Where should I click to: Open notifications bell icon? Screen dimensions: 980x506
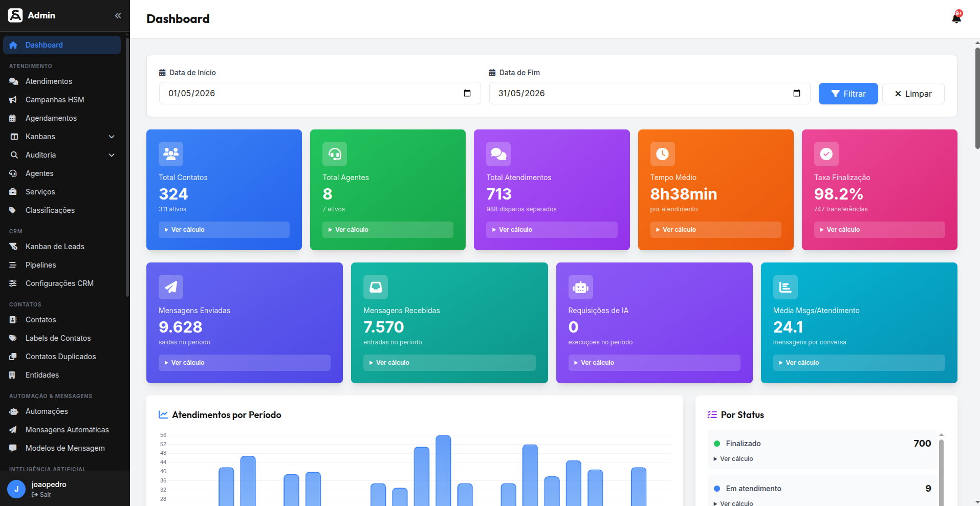pos(956,18)
